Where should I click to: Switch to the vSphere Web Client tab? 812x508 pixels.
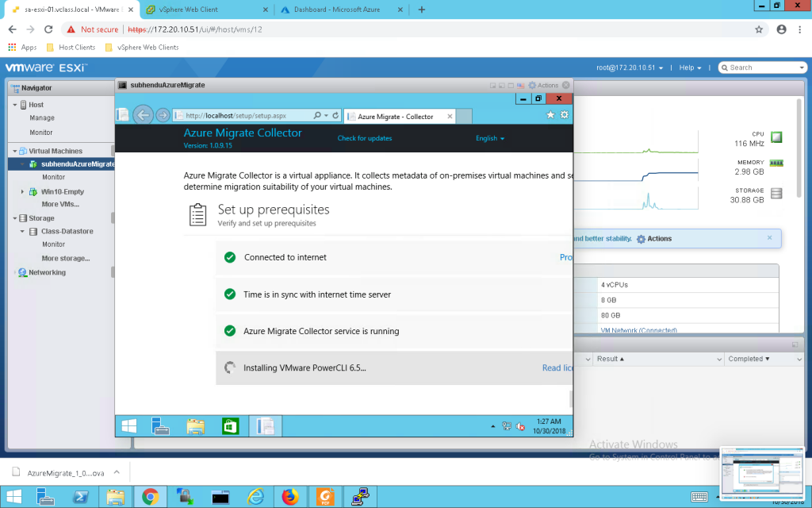(x=205, y=10)
